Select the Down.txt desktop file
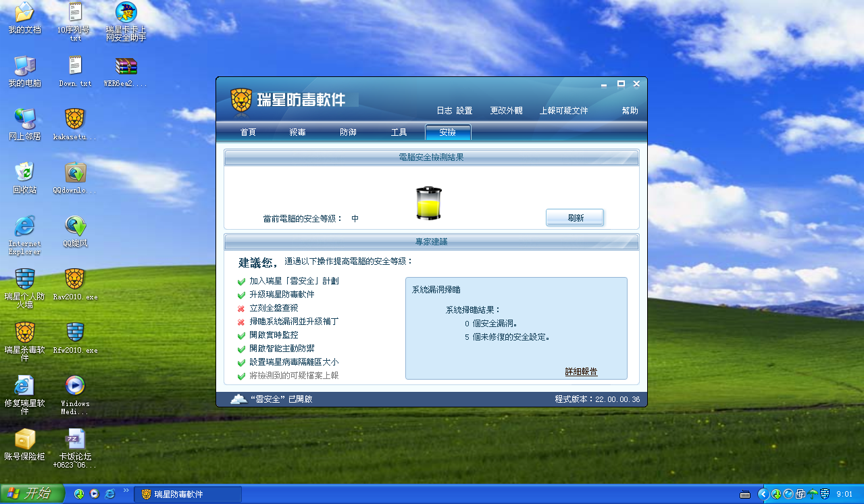 coord(74,71)
